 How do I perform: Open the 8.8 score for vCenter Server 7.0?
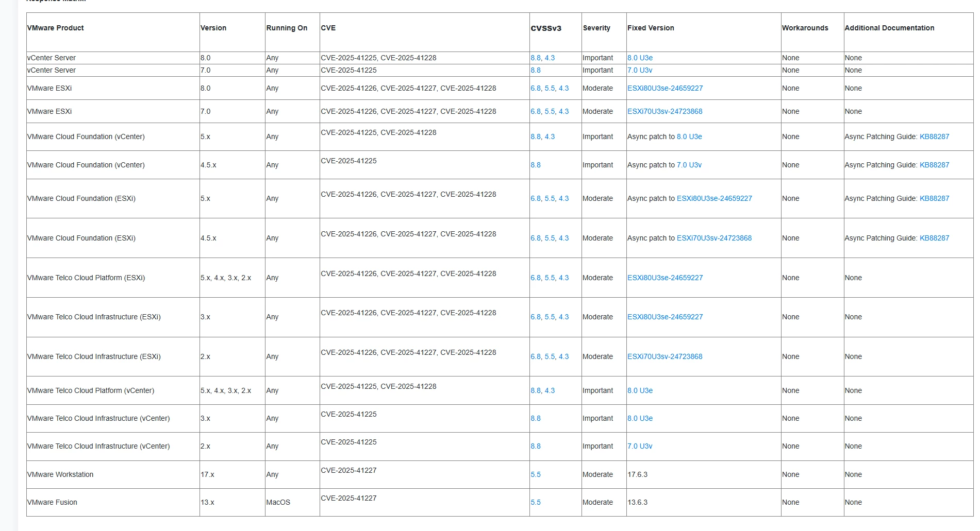pyautogui.click(x=536, y=70)
